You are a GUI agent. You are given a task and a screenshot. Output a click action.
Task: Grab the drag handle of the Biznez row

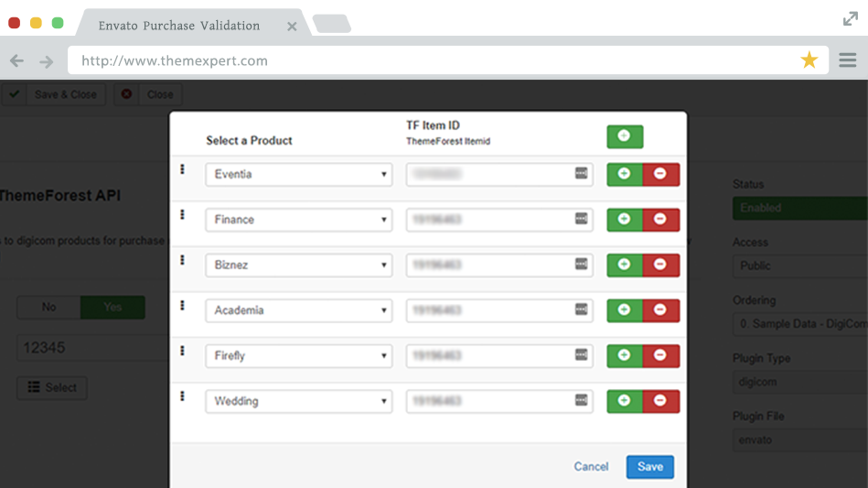[x=182, y=260]
